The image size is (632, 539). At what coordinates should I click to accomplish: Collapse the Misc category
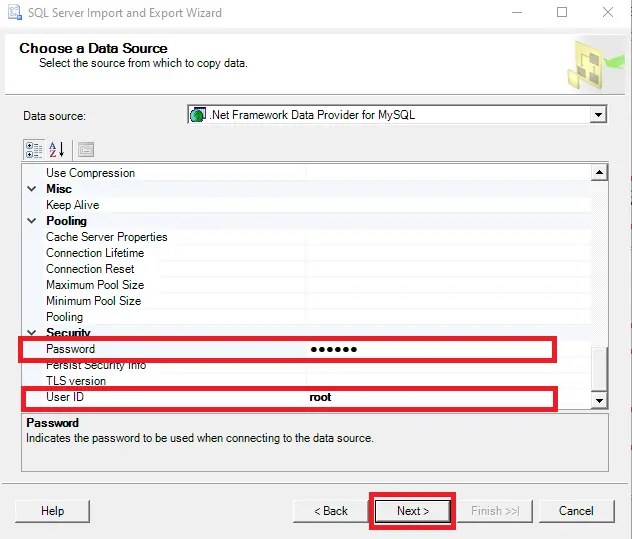click(31, 189)
